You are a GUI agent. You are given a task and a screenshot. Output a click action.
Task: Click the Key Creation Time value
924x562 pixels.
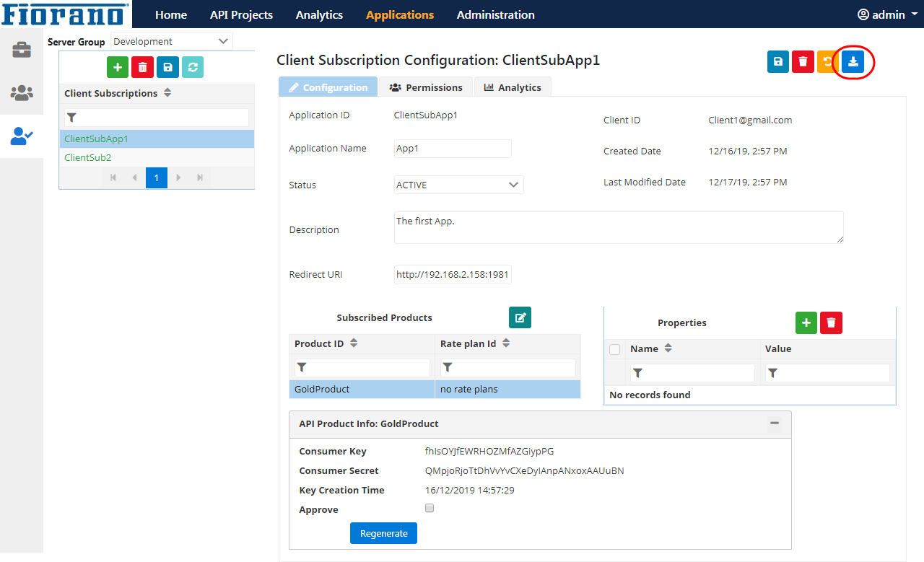coord(469,490)
